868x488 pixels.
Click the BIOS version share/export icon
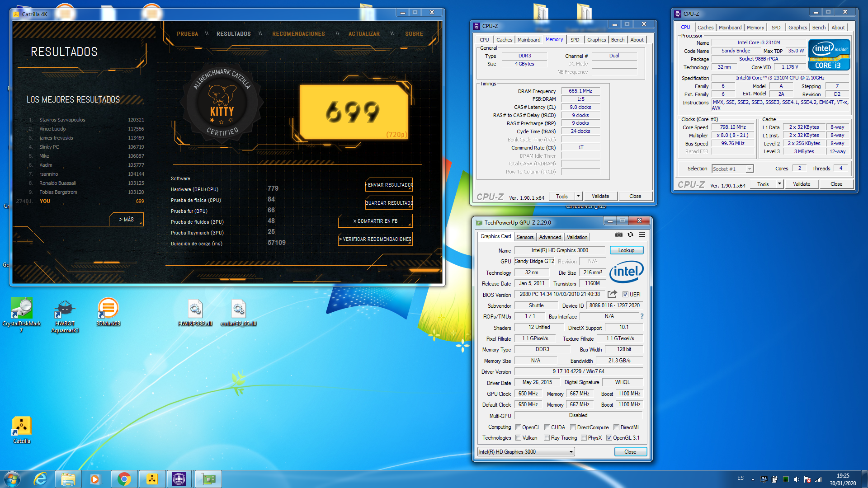coord(612,294)
